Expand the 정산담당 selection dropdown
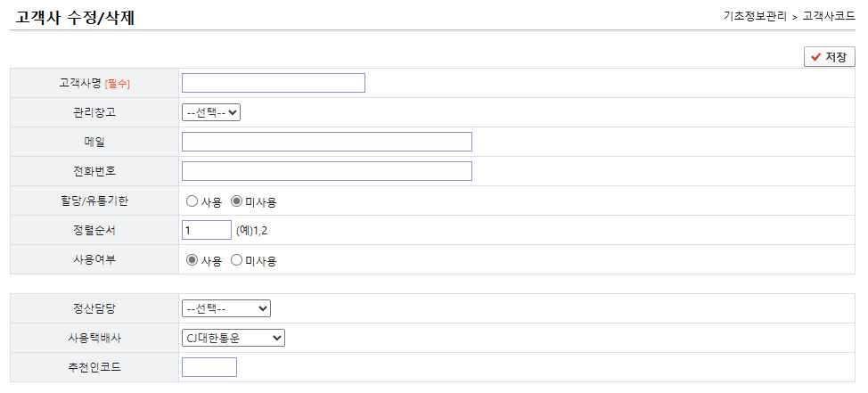Image resolution: width=868 pixels, height=393 pixels. [x=225, y=308]
